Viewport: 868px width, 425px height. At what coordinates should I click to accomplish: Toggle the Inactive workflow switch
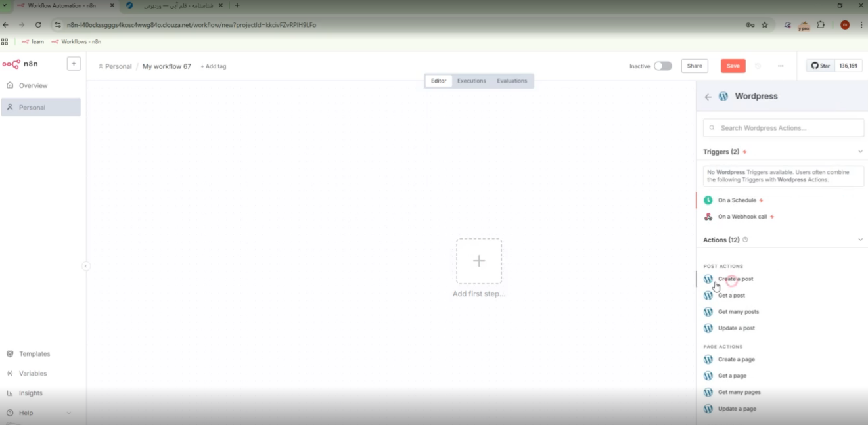tap(662, 66)
